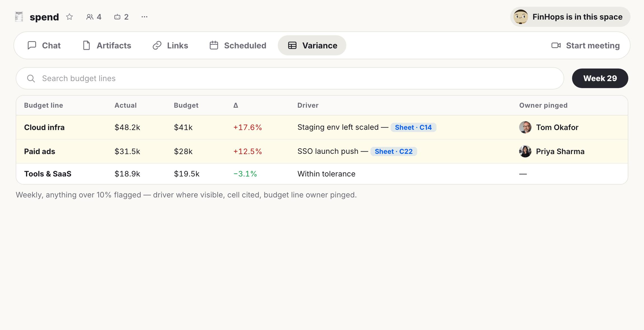Select the Variance tab

[x=312, y=45]
